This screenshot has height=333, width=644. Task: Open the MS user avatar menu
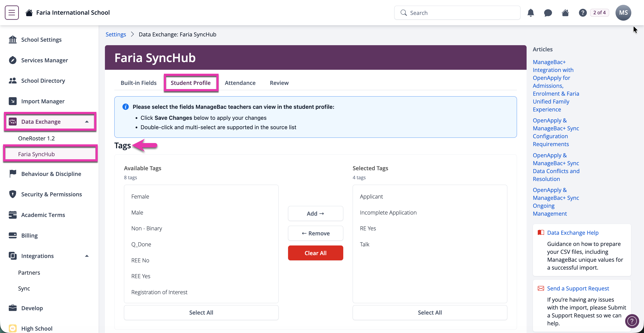623,13
